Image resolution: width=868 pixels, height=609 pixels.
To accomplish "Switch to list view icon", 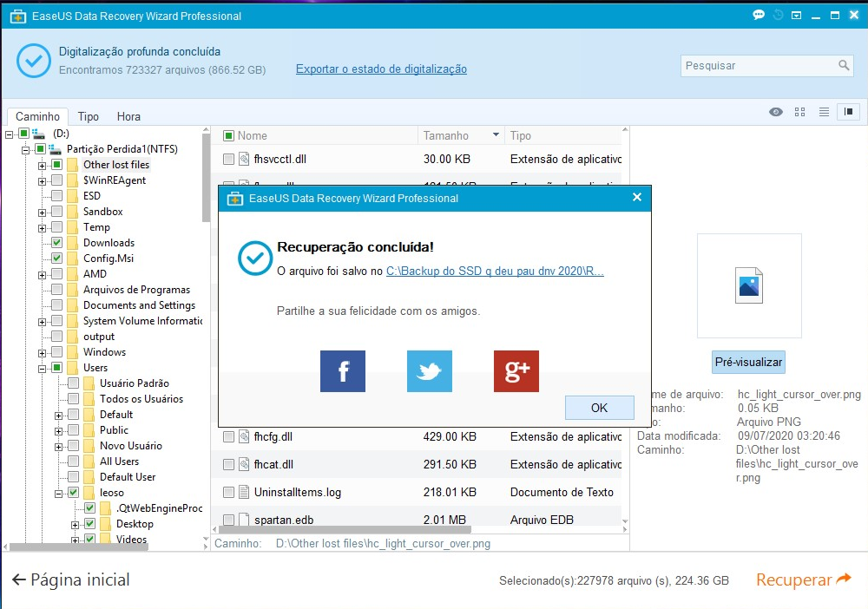I will pos(824,112).
